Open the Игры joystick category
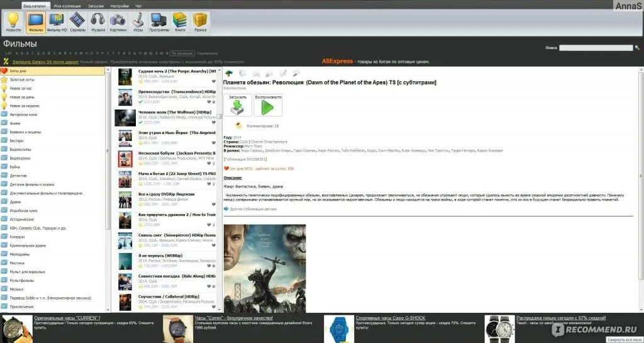Screen dimensions: 644x343 tap(138, 22)
